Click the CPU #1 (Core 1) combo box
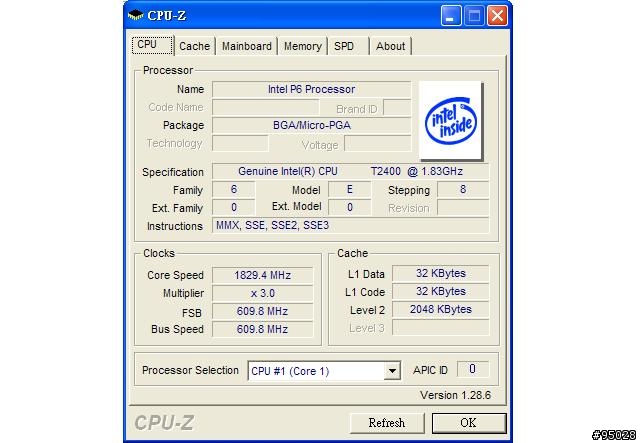The height and width of the screenshot is (443, 640). point(324,371)
